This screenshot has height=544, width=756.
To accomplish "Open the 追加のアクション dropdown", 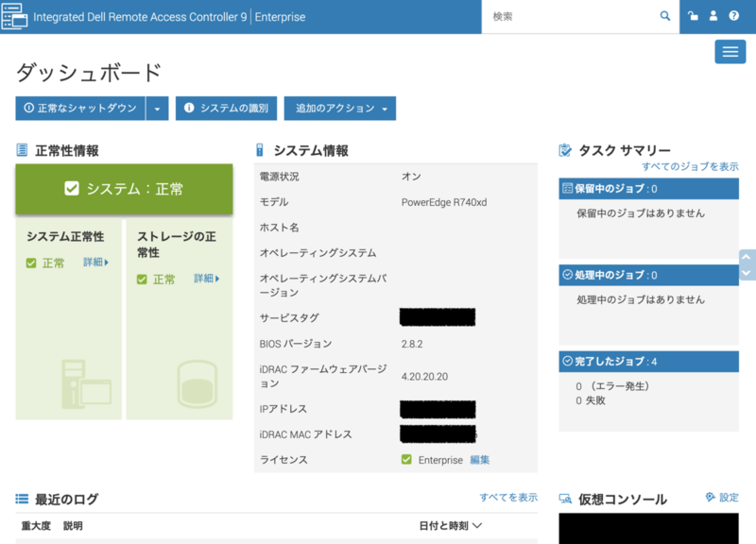I will (x=341, y=109).
